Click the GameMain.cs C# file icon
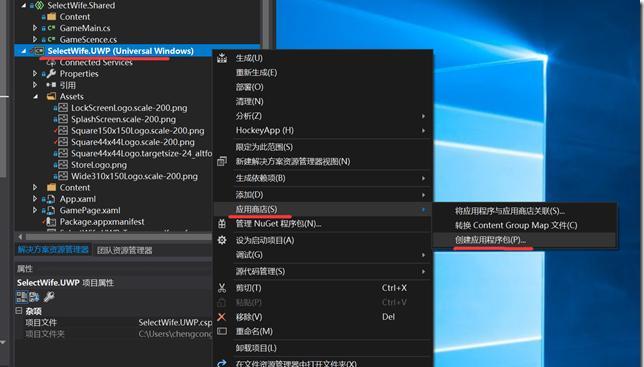The height and width of the screenshot is (367, 644). pyautogui.click(x=51, y=28)
